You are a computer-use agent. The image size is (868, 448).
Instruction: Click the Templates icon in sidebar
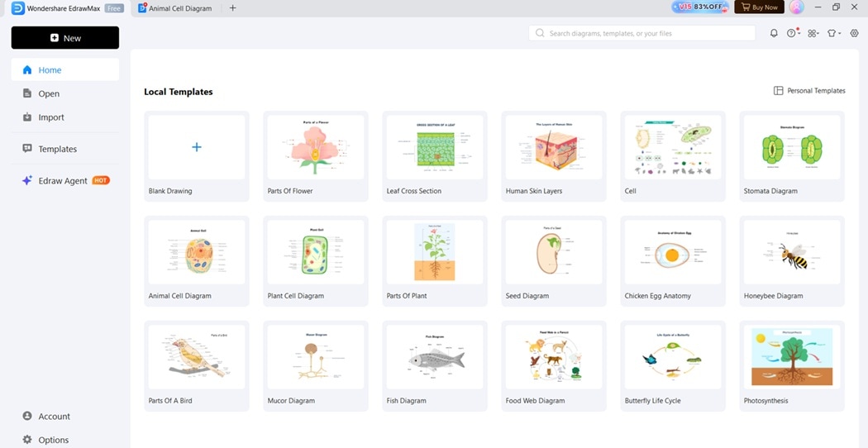tap(27, 149)
